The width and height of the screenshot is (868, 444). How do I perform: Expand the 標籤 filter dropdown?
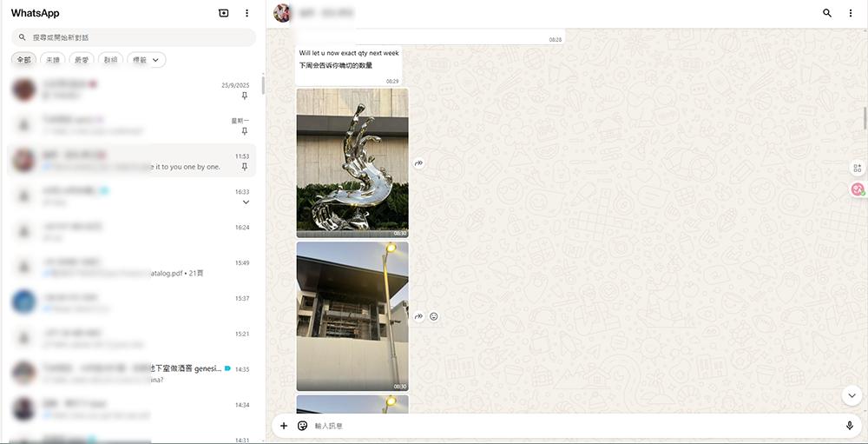(147, 60)
